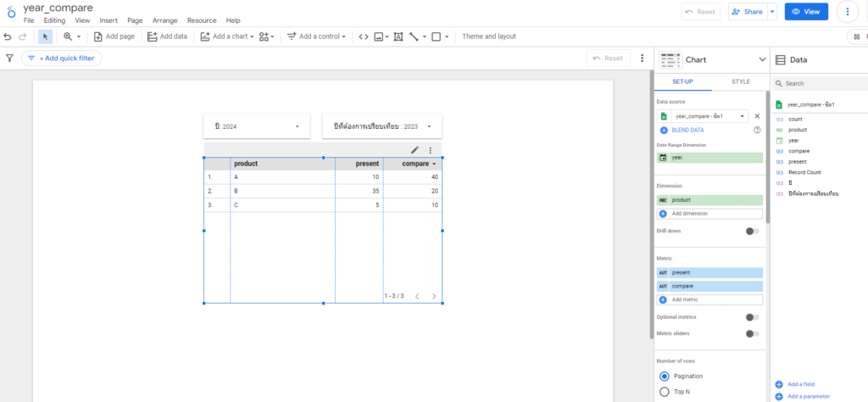The image size is (868, 402).
Task: Switch to the STYLE tab
Action: (740, 81)
